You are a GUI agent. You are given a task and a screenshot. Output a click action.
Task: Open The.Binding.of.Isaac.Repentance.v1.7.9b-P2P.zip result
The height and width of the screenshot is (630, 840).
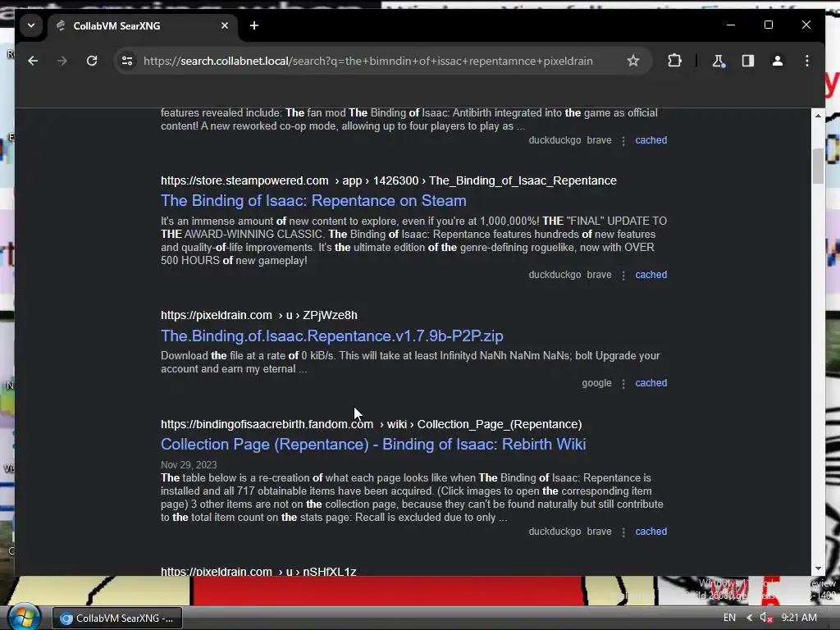[331, 336]
